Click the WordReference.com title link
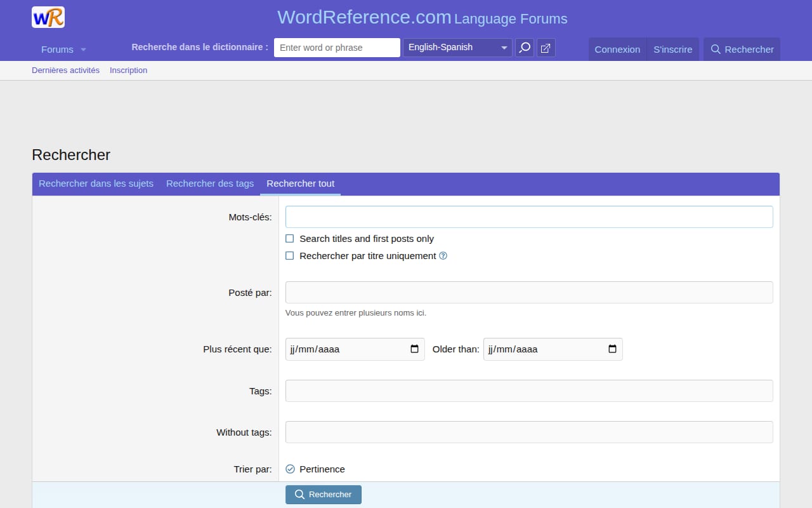This screenshot has width=812, height=508. 364,17
